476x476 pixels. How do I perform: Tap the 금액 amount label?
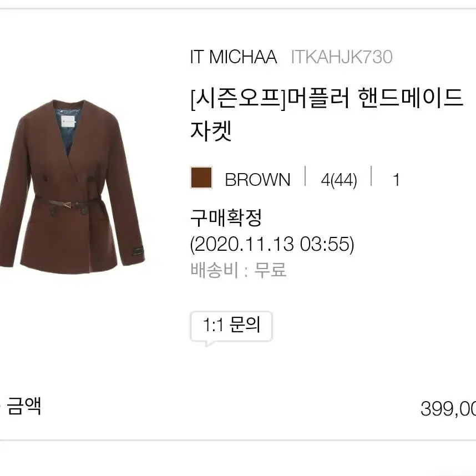click(x=24, y=406)
